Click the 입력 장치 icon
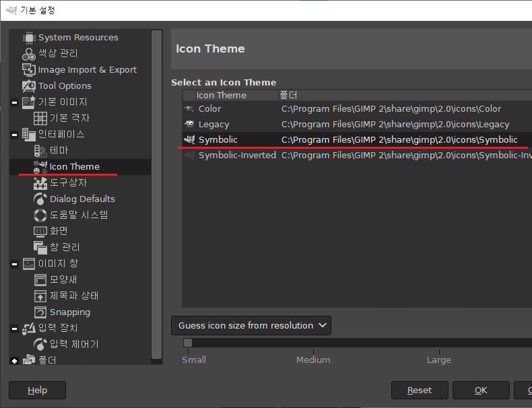The width and height of the screenshot is (532, 408). tap(29, 329)
